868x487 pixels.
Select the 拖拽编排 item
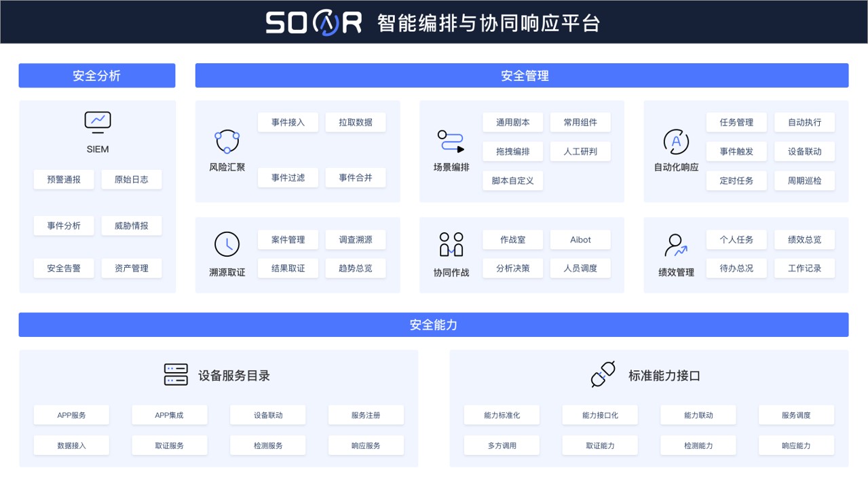[x=512, y=151]
